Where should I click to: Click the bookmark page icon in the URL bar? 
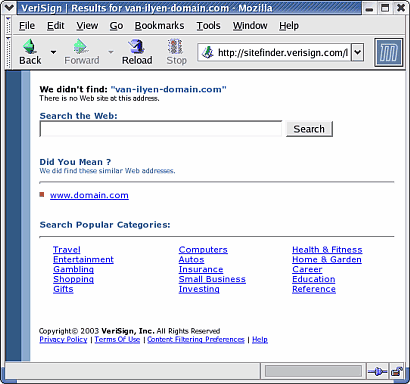(208, 52)
